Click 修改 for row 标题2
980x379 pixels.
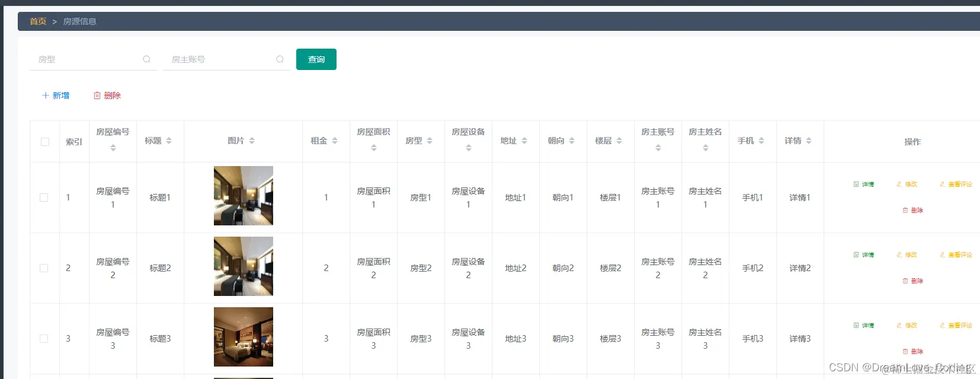[907, 255]
